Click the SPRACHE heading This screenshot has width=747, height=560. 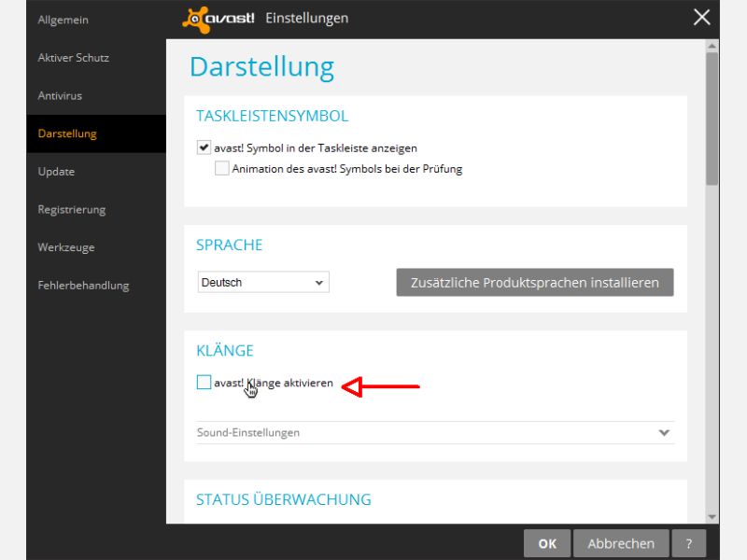coord(229,245)
